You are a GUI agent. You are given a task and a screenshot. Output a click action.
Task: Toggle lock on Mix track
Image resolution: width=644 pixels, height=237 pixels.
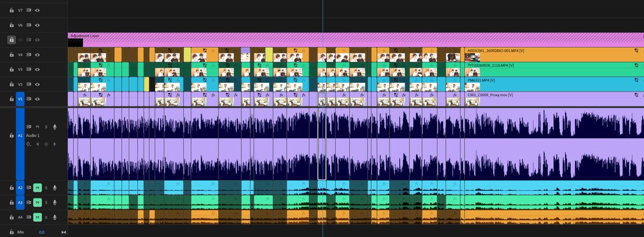[11, 232]
